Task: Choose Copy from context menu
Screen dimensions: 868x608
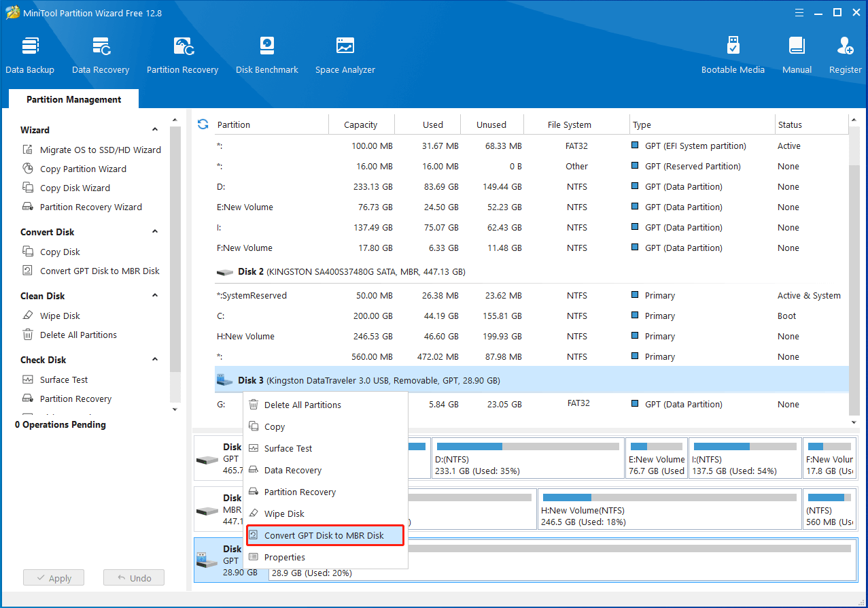Action: tap(326, 426)
